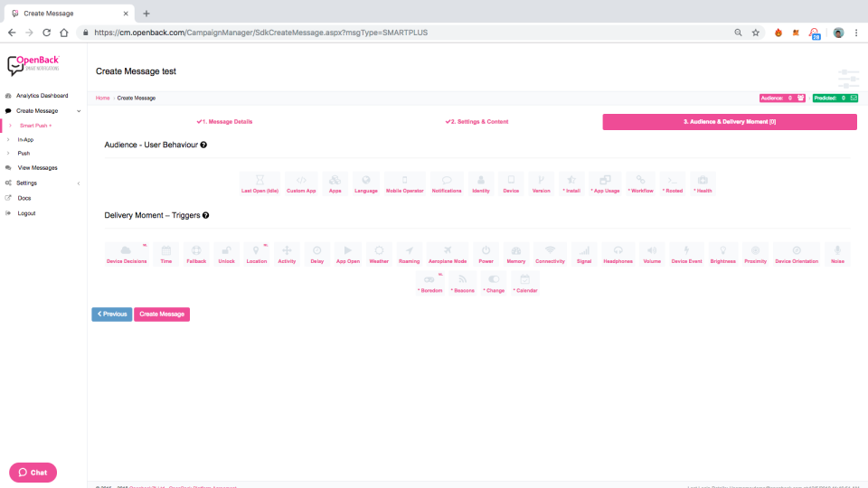The image size is (868, 488).
Task: Add the Boredom trigger
Action: [430, 283]
